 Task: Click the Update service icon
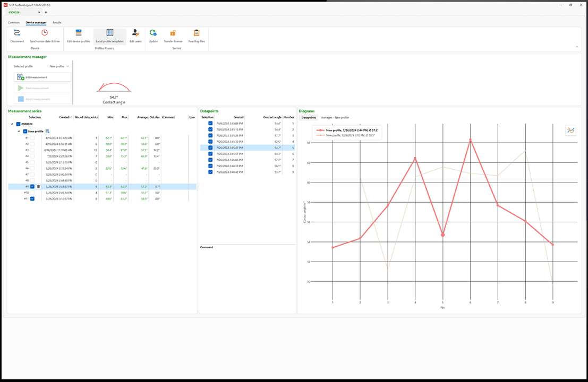153,33
